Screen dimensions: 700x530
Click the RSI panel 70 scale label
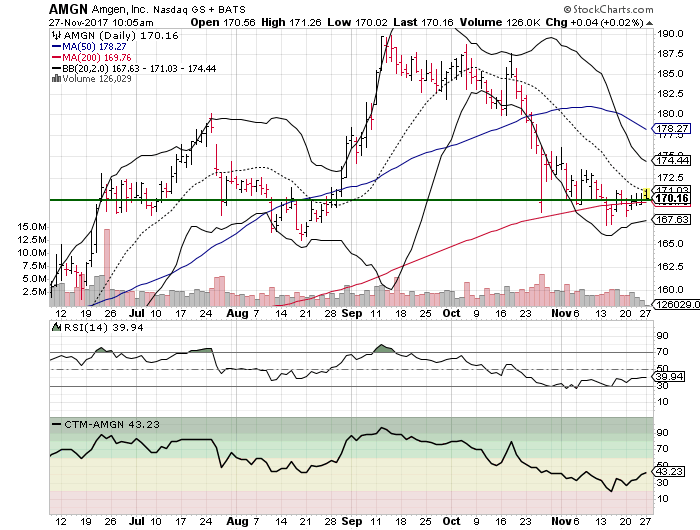(662, 352)
